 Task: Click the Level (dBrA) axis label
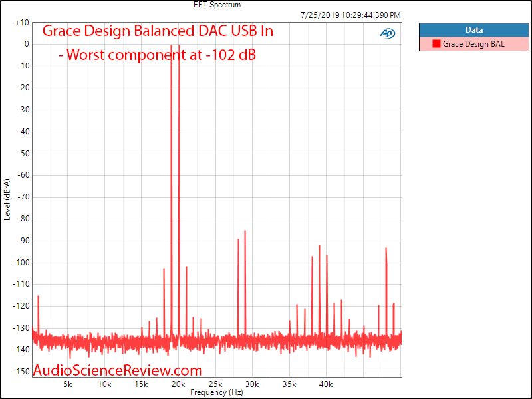click(x=7, y=199)
